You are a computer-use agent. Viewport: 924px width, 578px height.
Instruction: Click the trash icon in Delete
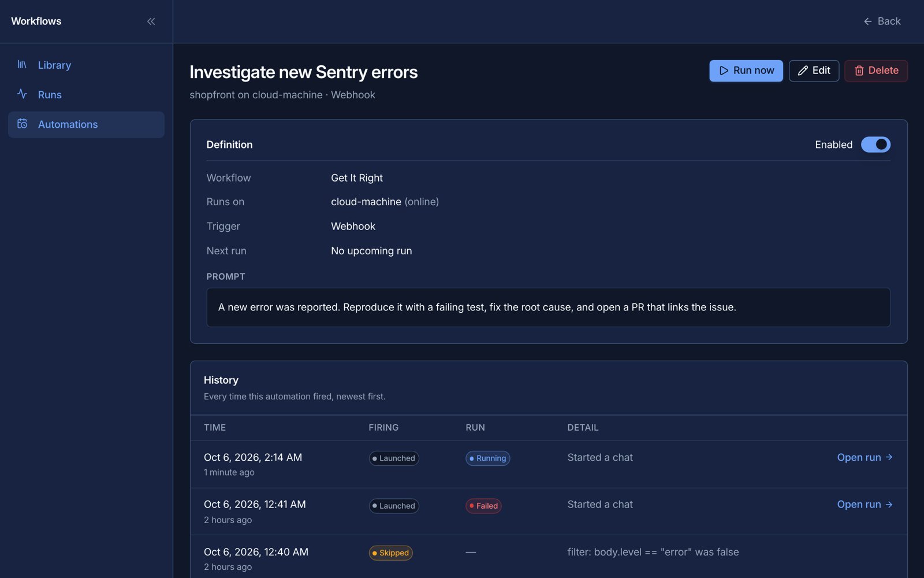(x=859, y=71)
